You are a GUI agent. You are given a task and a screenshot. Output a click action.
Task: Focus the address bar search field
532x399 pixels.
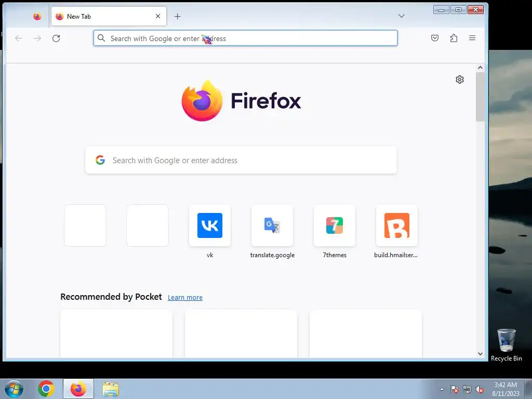[245, 38]
